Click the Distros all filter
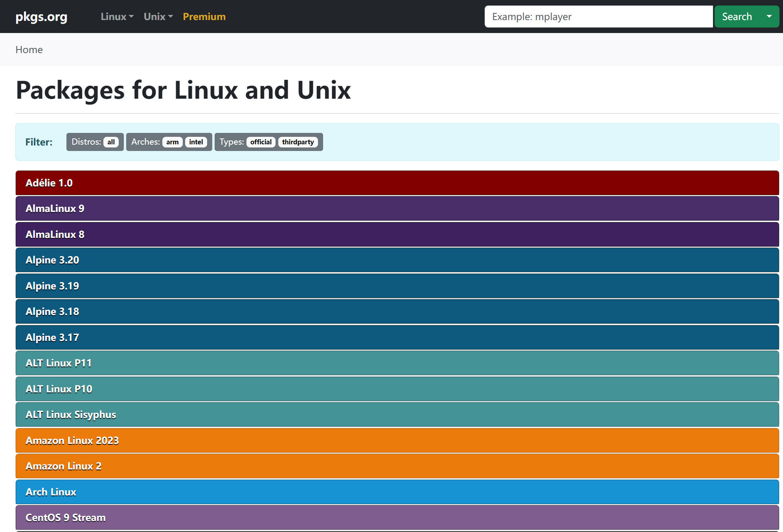The width and height of the screenshot is (783, 532). [x=111, y=142]
